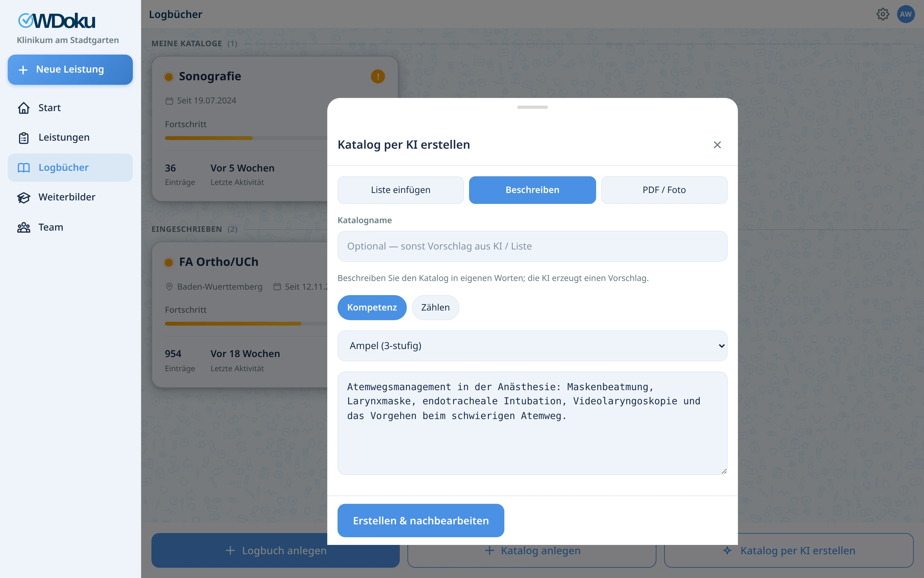Image resolution: width=924 pixels, height=578 pixels.
Task: Click the orange status dot beside Sonografie
Action: click(168, 77)
